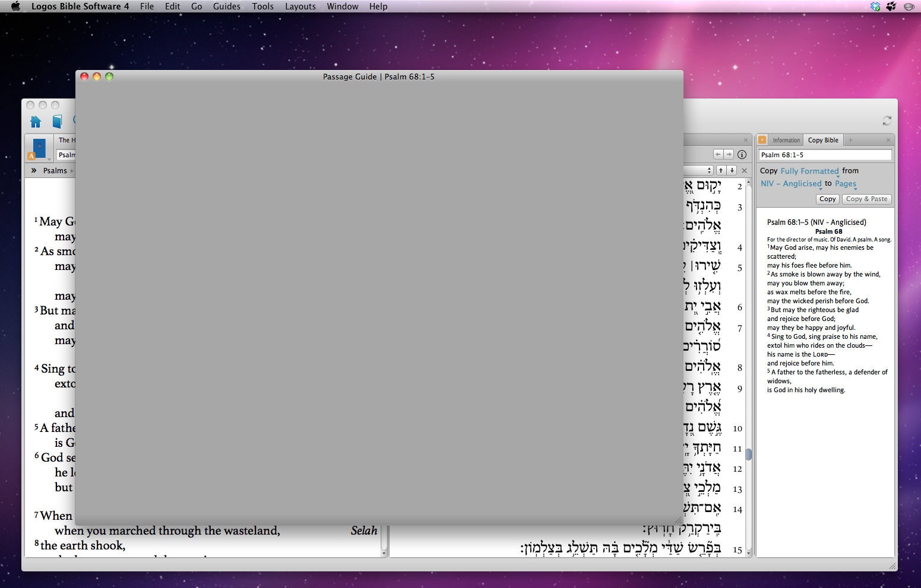921x588 pixels.
Task: Switch to the Information tab
Action: 786,141
